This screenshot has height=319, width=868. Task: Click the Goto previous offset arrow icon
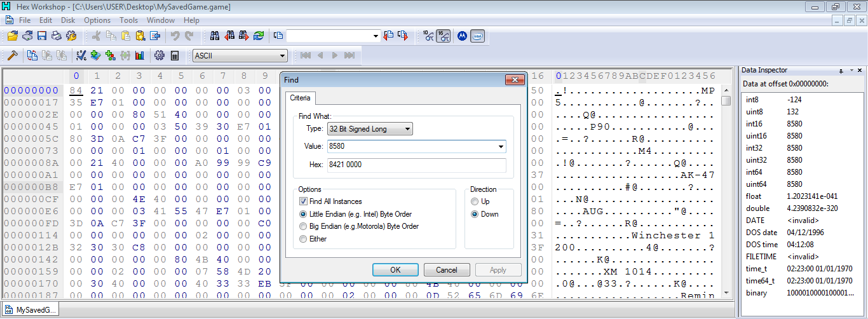388,36
